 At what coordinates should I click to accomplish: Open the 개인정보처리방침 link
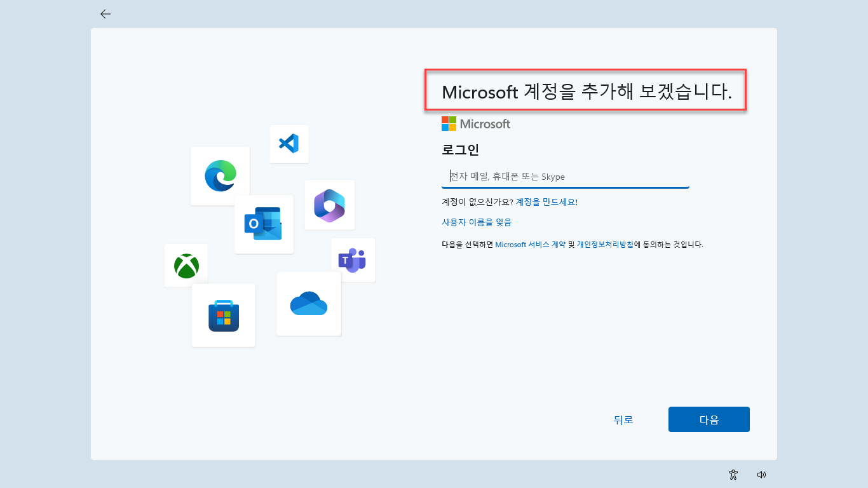pyautogui.click(x=604, y=245)
